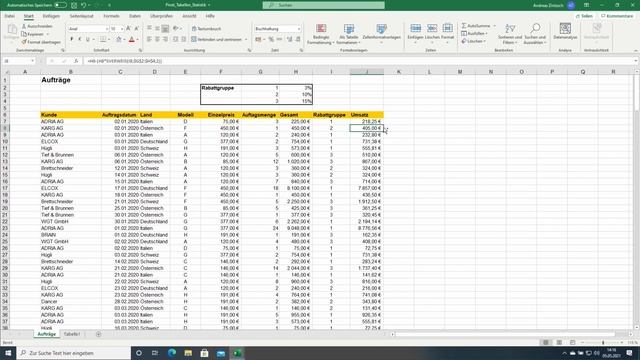Switch to page layout view in status bar

(559, 342)
